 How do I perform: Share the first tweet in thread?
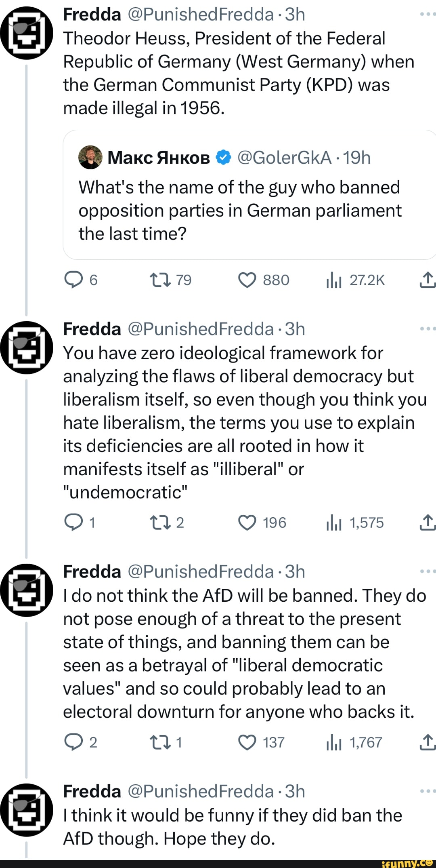427,280
